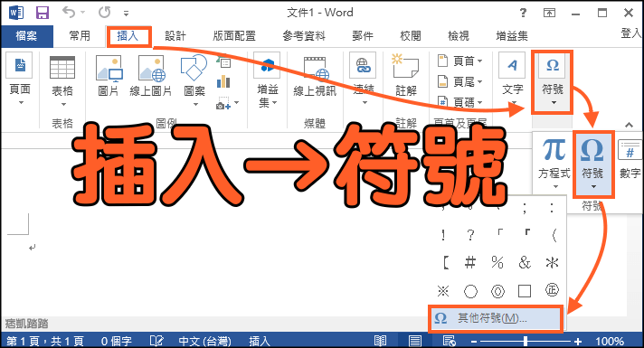Insert the exclamation mark symbol
Viewport: 644px width, 348px height.
click(443, 235)
